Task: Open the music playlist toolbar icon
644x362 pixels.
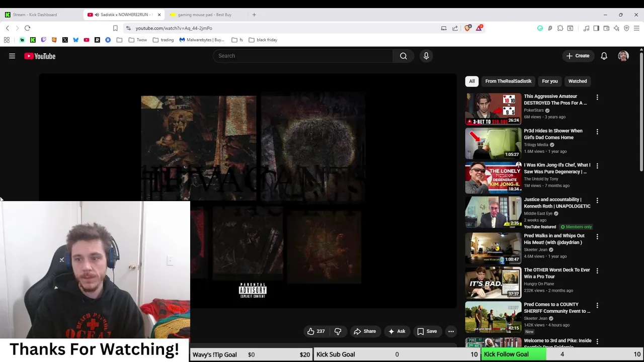Action: coord(586,28)
